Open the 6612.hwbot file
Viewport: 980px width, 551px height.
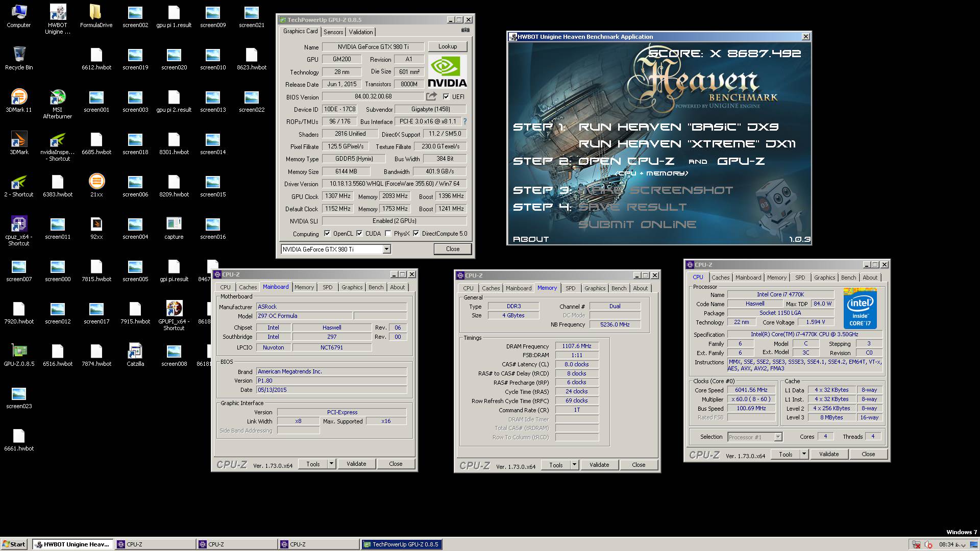pyautogui.click(x=96, y=58)
